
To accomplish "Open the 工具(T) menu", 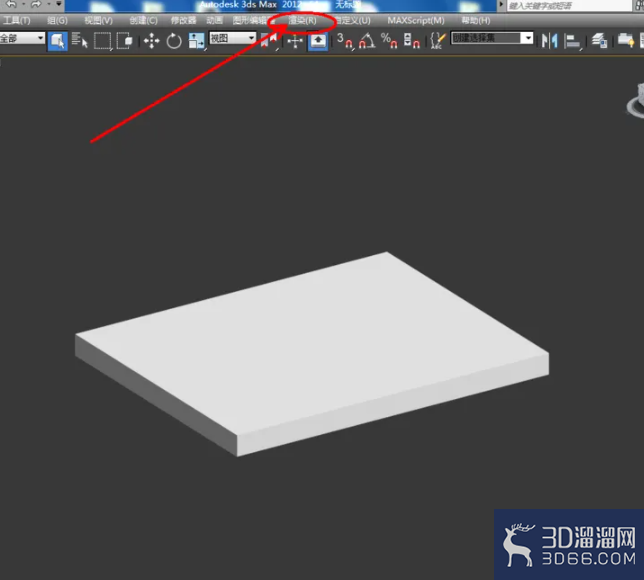I will click(x=17, y=20).
